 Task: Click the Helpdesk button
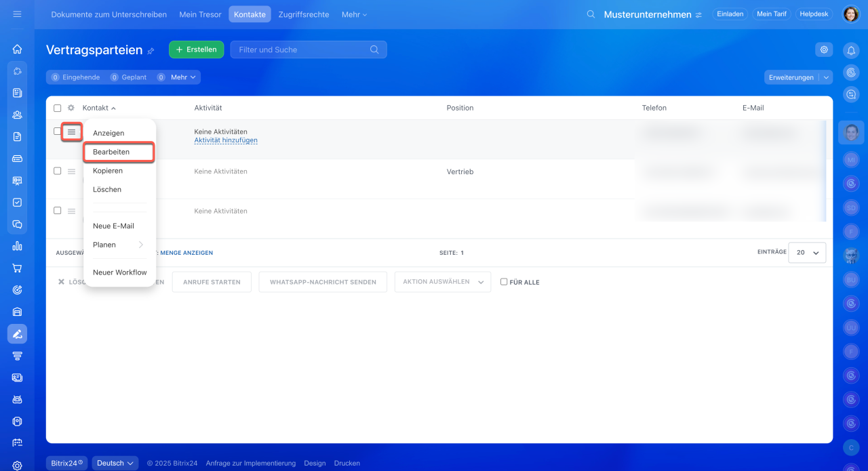[x=814, y=14]
